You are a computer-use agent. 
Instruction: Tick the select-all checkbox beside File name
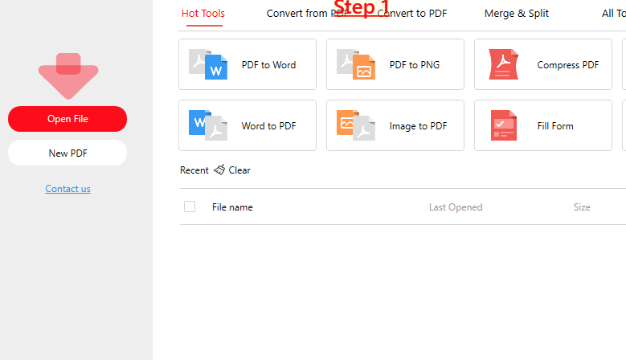click(x=190, y=207)
